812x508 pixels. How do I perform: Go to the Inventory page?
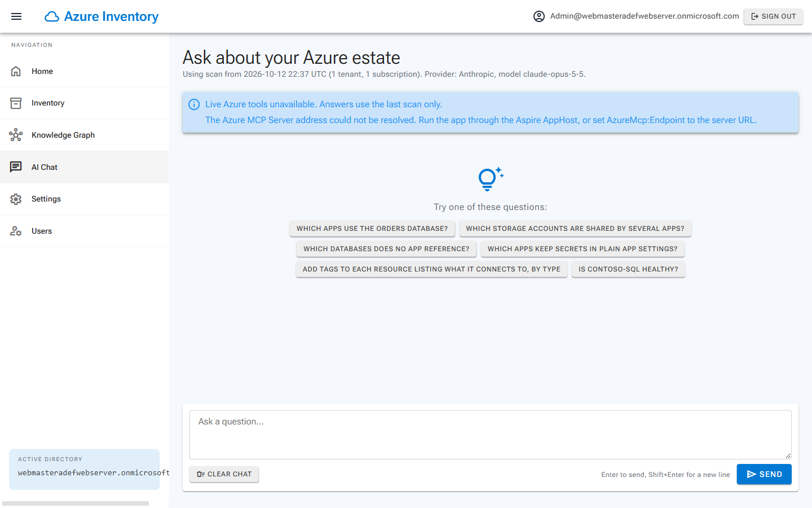pos(85,103)
